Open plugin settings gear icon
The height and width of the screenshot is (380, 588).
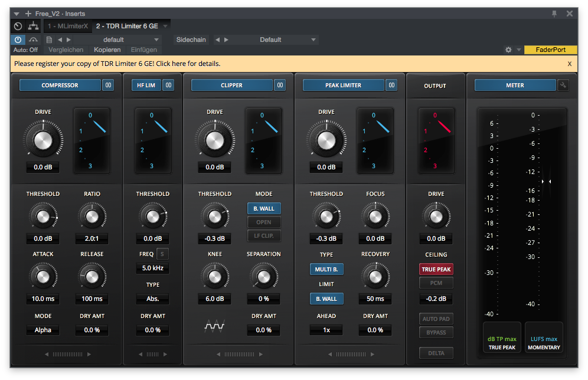pos(508,50)
